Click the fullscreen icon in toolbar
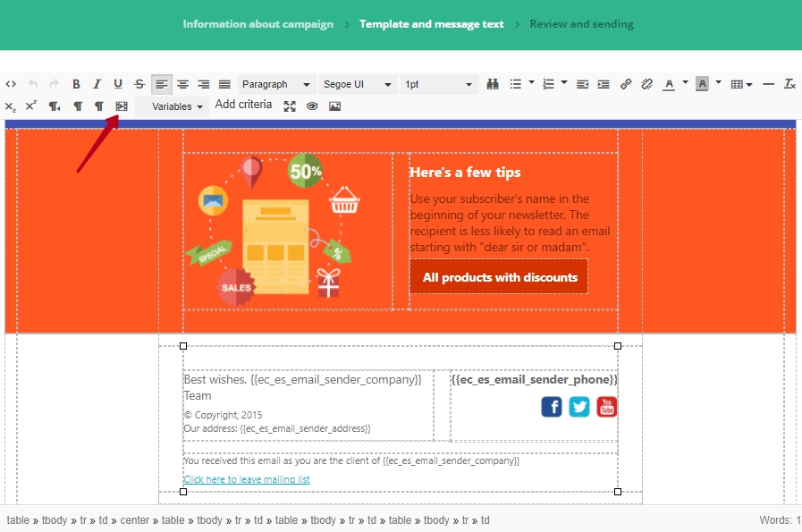 tap(290, 106)
